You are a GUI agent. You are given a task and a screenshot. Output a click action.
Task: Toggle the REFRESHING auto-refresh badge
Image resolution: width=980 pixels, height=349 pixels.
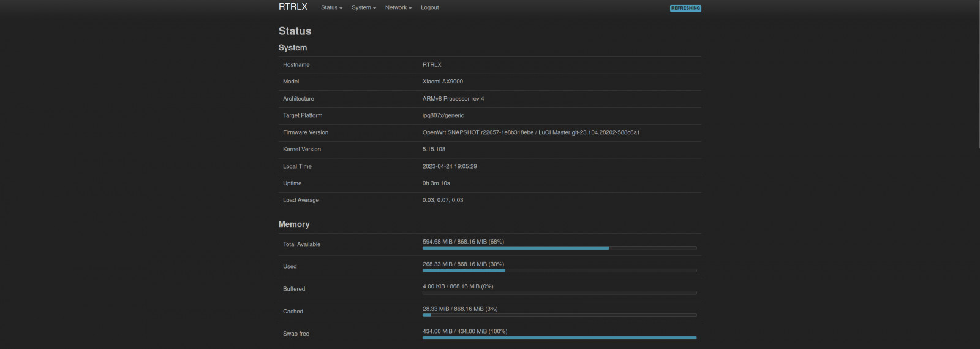pyautogui.click(x=685, y=8)
